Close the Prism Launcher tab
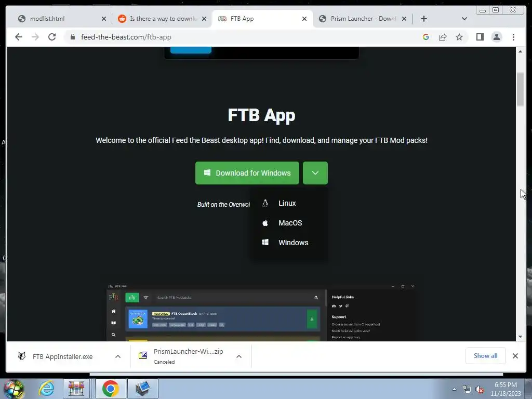Image resolution: width=532 pixels, height=399 pixels. [x=404, y=19]
